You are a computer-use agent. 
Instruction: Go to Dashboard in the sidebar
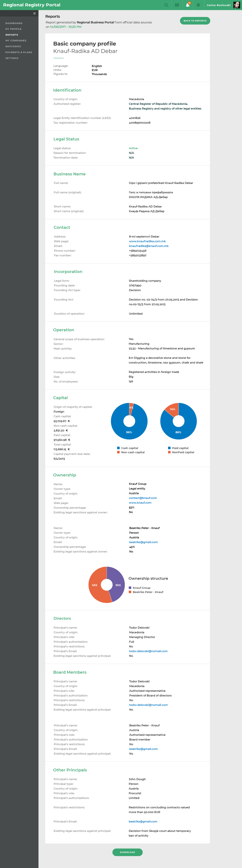click(14, 23)
